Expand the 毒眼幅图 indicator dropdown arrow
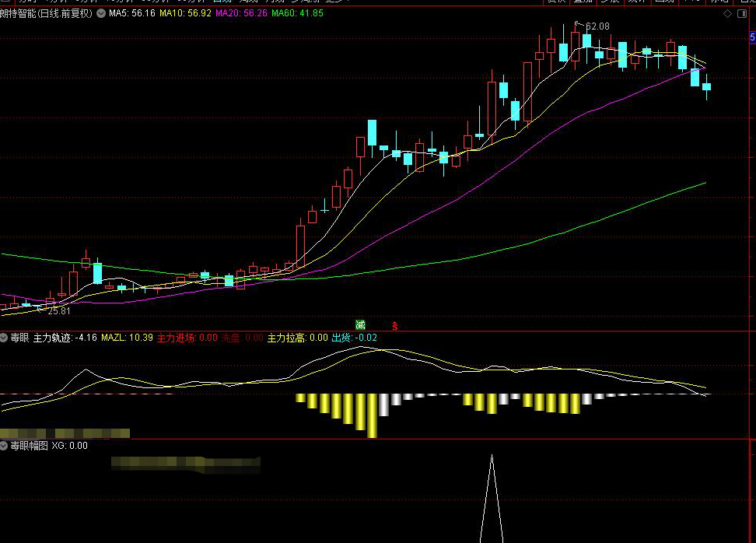 pos(3,446)
